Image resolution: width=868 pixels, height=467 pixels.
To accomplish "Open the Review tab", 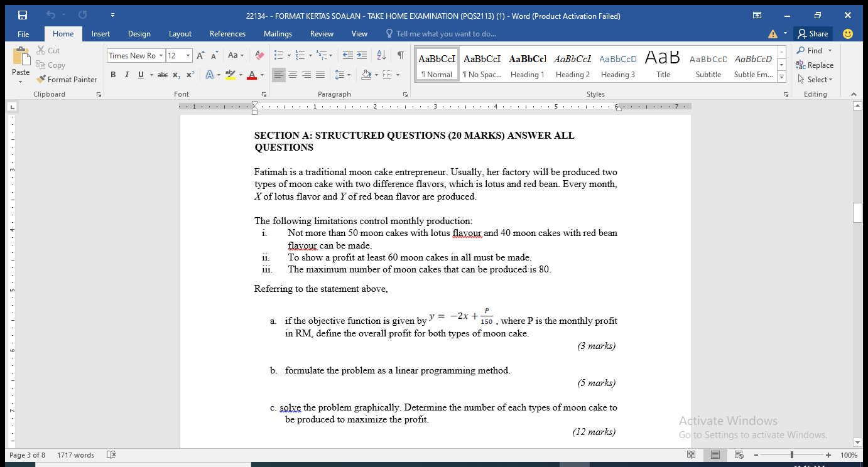I will coord(322,33).
